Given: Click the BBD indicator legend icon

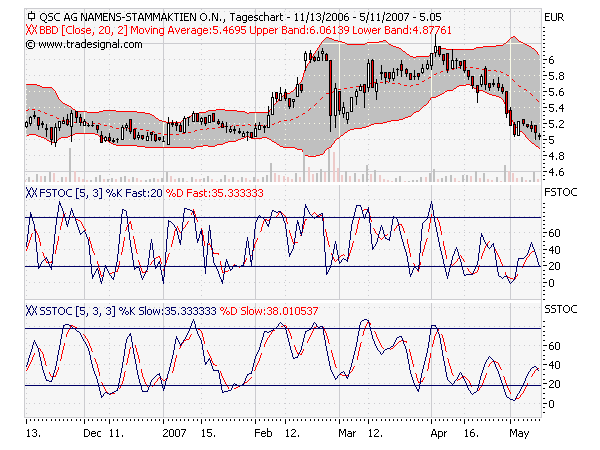Looking at the screenshot, I should click(31, 31).
